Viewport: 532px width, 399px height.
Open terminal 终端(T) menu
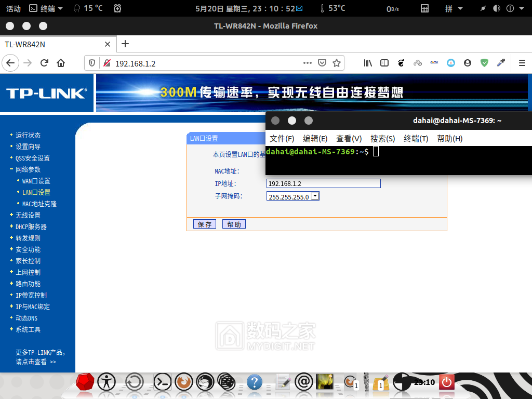coord(416,138)
